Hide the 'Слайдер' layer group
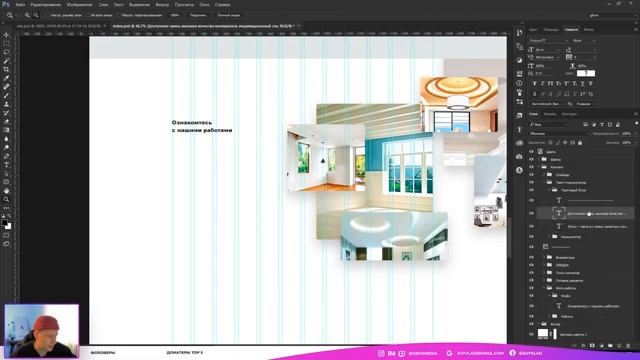 531,175
